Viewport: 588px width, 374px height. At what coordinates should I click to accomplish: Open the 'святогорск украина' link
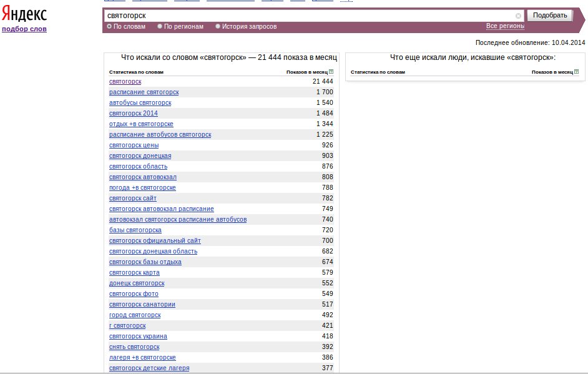139,337
